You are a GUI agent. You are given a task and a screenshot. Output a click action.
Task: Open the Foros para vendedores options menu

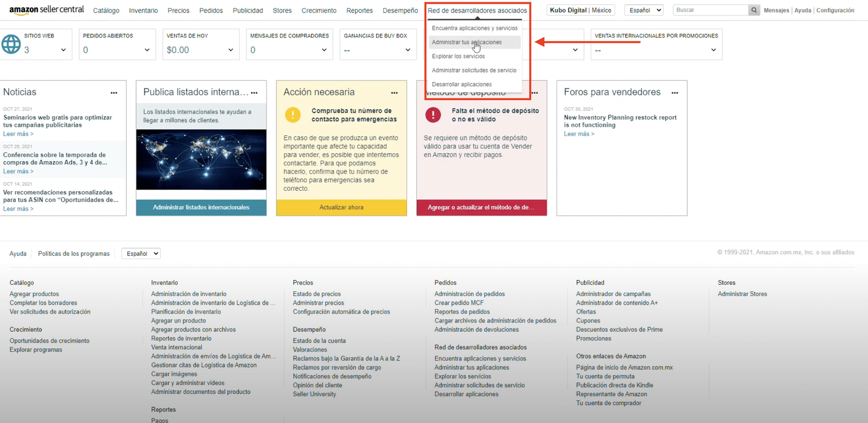(x=675, y=93)
